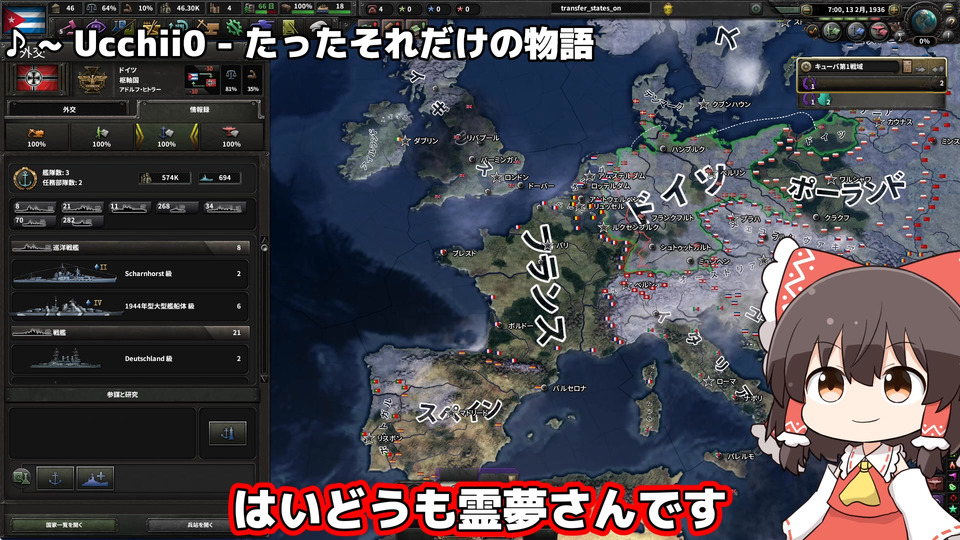Screen dimensions: 960x540
Task: Collapse the 戦艦 battleship section header
Action: point(130,332)
